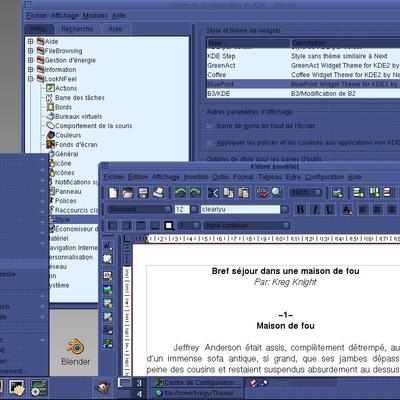Open the 'ligne continue' border style dropdown
400x400 pixels.
(x=247, y=226)
